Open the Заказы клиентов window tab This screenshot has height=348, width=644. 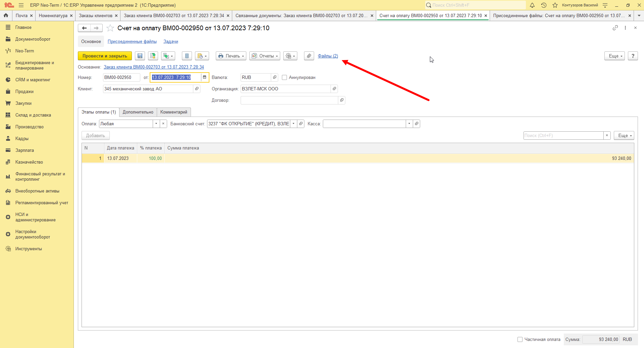coord(96,15)
